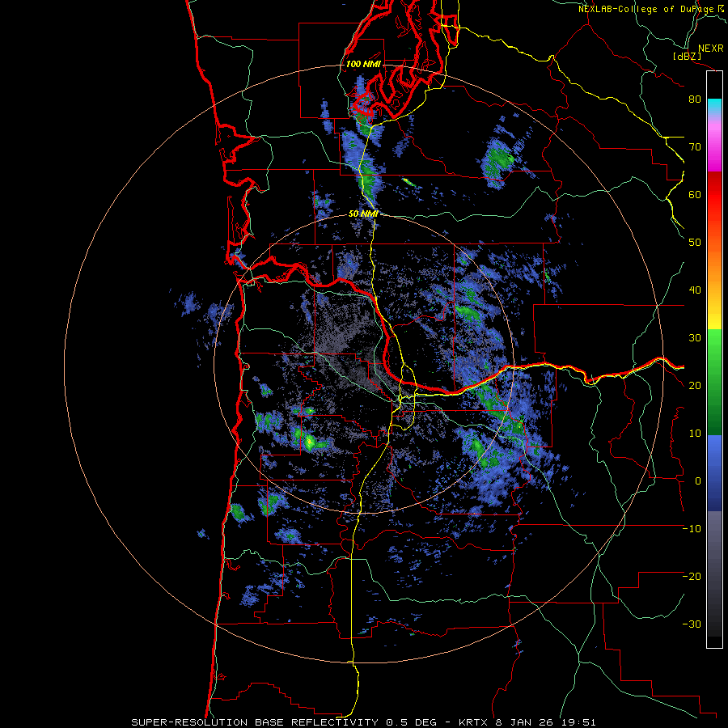Select the 80 value on the dBZ scale

(695, 99)
